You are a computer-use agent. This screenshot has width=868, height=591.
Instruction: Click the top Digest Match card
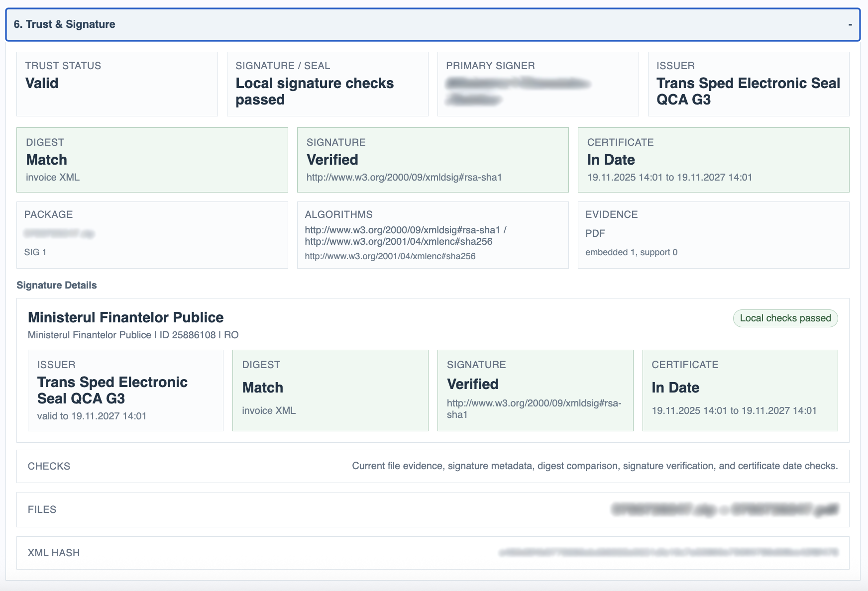coord(152,160)
